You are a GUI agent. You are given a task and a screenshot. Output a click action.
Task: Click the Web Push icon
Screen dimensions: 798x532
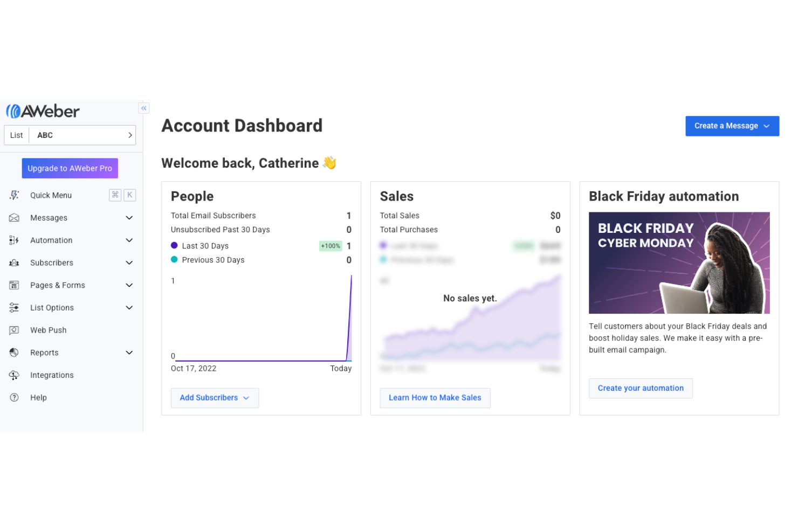[14, 330]
